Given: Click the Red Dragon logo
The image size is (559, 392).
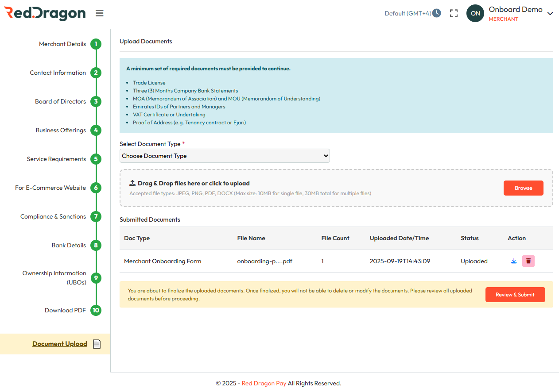Looking at the screenshot, I should coord(45,13).
